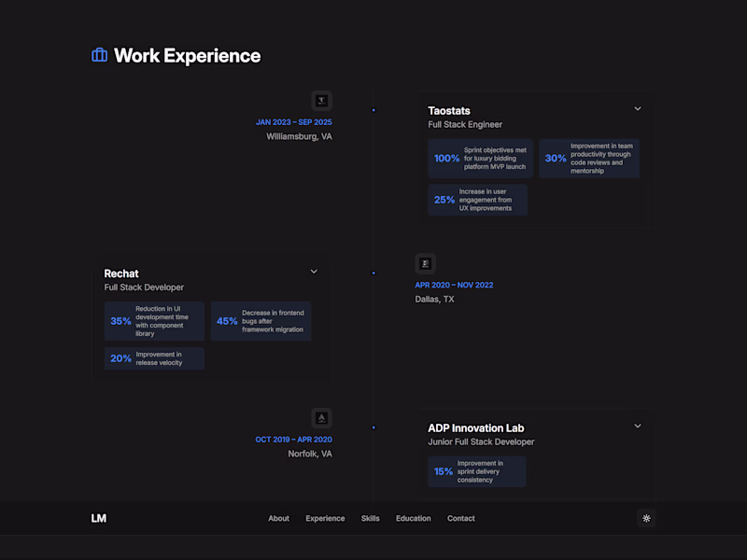This screenshot has height=560, width=747.
Task: Click the Taostats company logo on the timeline
Action: [x=321, y=101]
